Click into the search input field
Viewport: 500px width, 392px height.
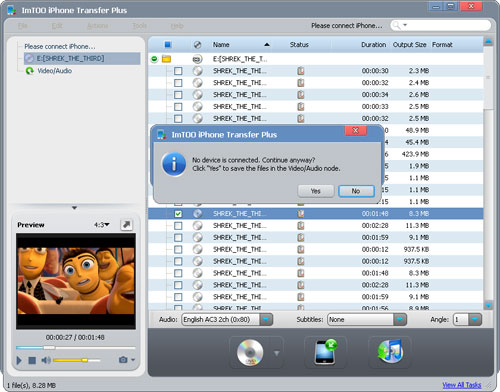(447, 25)
